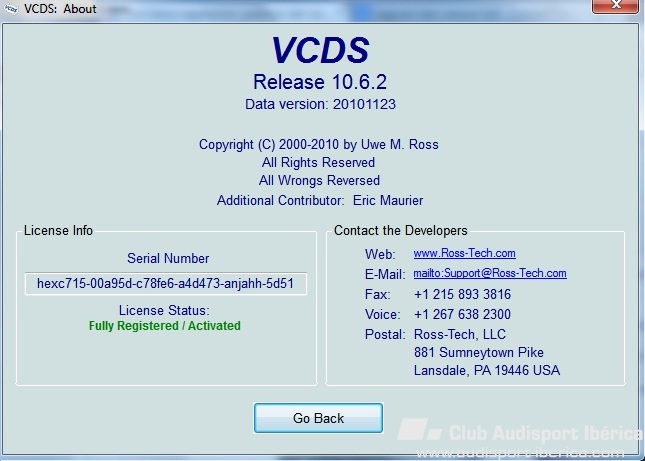Open the www.Ross-Tech.com web link
The height and width of the screenshot is (461, 645).
click(x=464, y=253)
